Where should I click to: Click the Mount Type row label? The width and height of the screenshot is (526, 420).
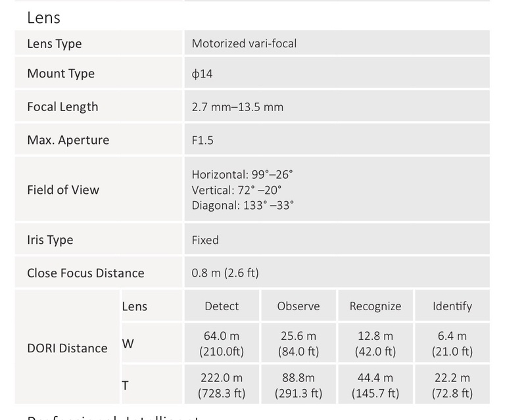pyautogui.click(x=60, y=74)
